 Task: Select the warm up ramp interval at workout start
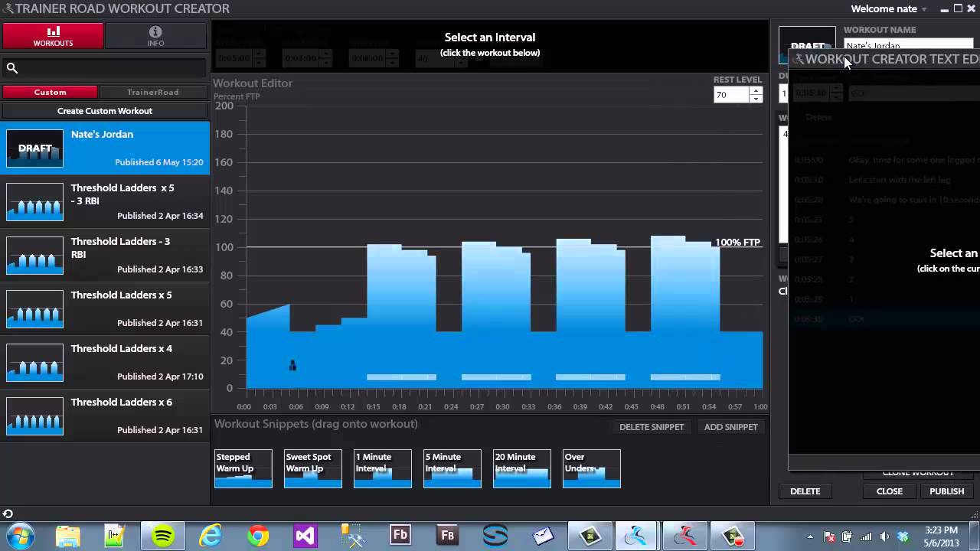pos(268,348)
